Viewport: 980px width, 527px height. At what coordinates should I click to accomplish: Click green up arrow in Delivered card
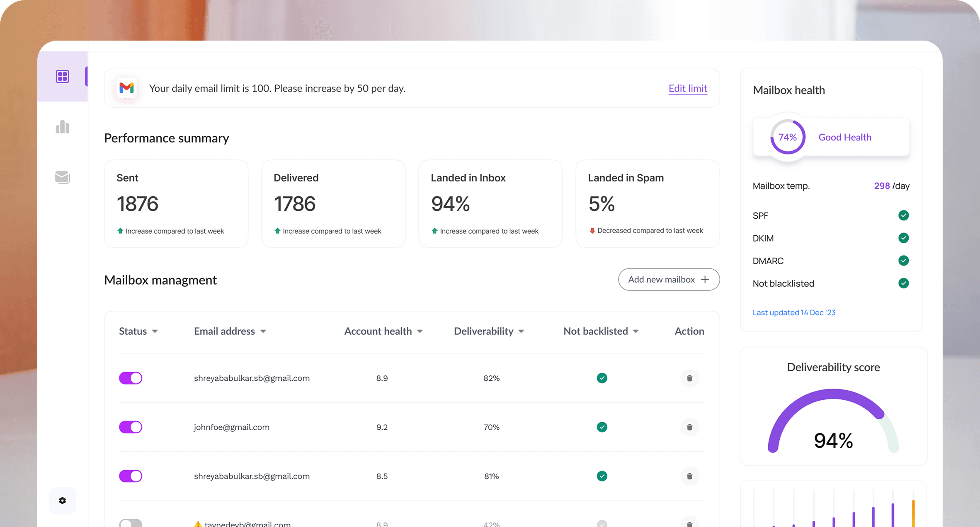click(277, 231)
